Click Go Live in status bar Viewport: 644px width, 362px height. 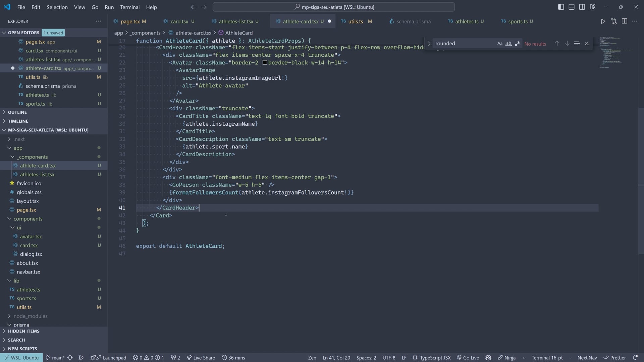(468, 358)
